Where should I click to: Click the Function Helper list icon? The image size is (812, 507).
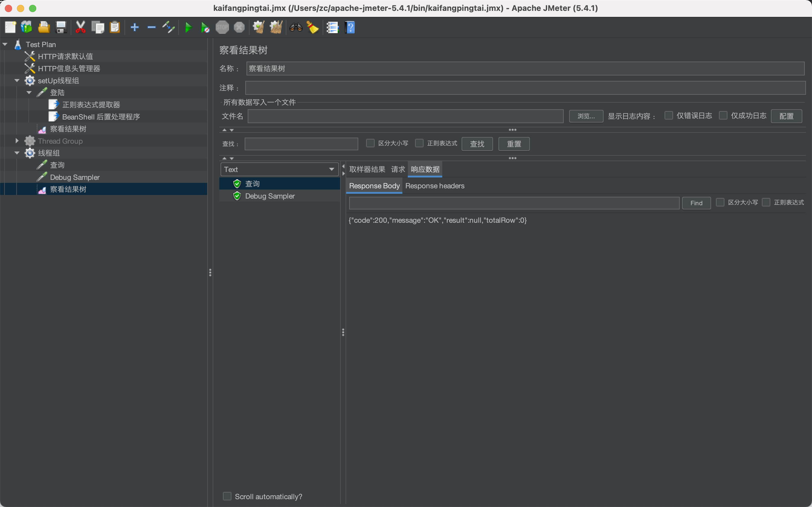[333, 27]
